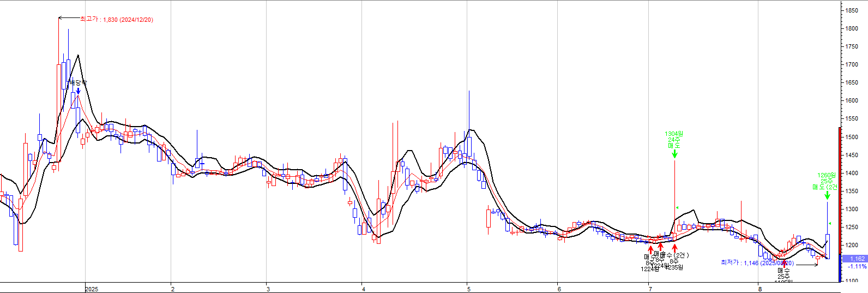
Task: Click the green sell arrow below 1260원
Action: (827, 195)
